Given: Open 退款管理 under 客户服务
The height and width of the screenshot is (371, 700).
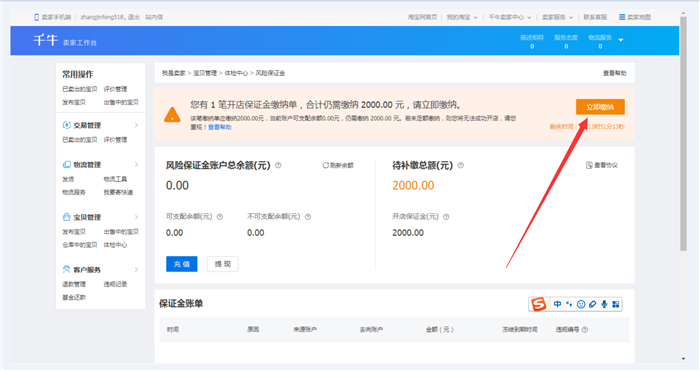Looking at the screenshot, I should (74, 284).
